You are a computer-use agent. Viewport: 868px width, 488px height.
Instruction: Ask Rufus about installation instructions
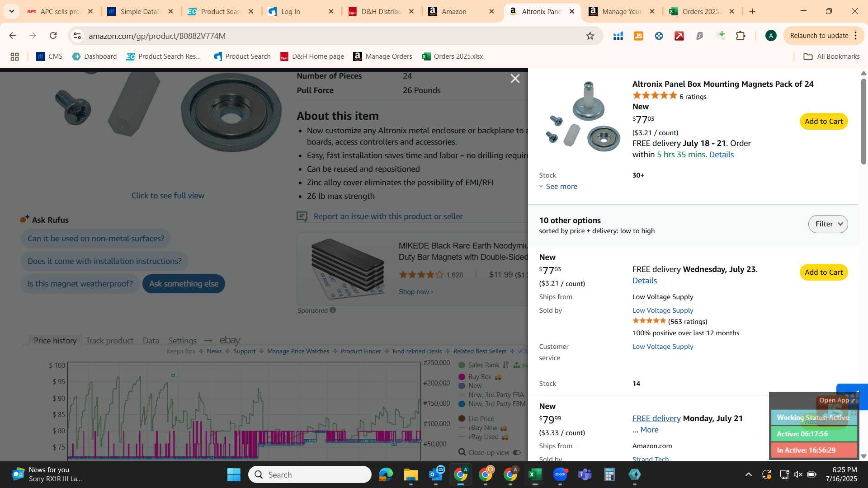click(104, 261)
